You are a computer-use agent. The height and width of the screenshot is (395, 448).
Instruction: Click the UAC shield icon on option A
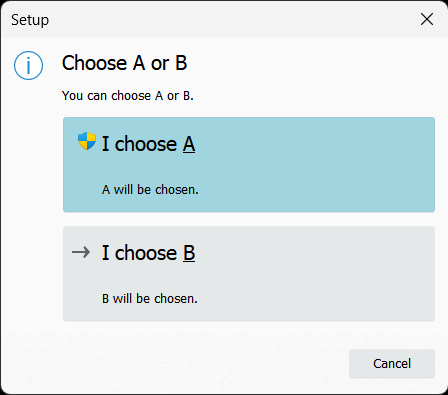pyautogui.click(x=87, y=141)
